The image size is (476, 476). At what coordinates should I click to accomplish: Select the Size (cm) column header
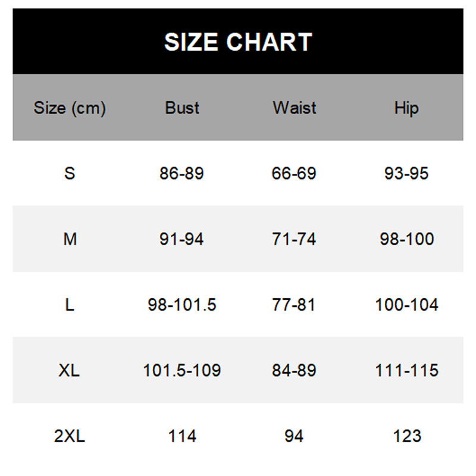coord(70,108)
